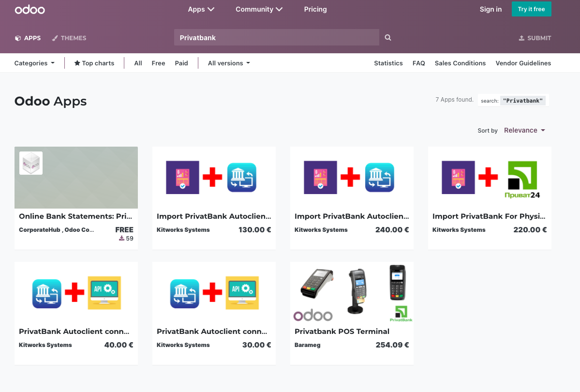Click the 130.00 € price
Image resolution: width=580 pixels, height=392 pixels.
tap(254, 230)
